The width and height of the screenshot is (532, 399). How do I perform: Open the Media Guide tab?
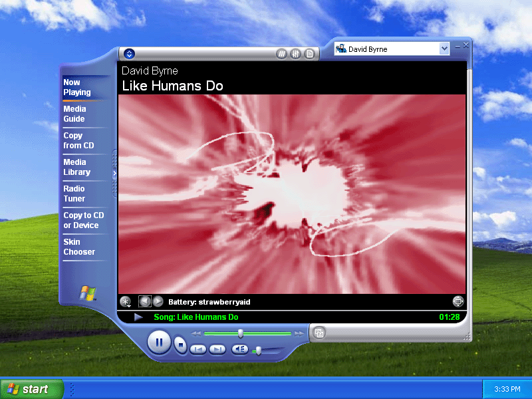click(x=74, y=114)
